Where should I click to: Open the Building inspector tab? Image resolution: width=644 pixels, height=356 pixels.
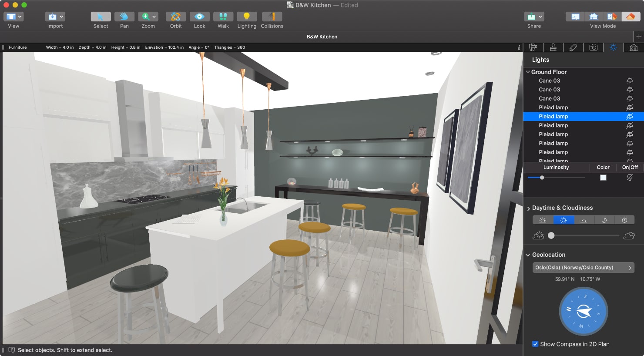(634, 47)
